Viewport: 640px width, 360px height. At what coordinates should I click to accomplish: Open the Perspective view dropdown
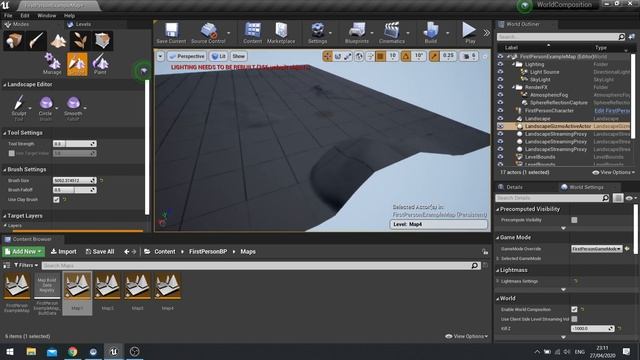tap(186, 56)
